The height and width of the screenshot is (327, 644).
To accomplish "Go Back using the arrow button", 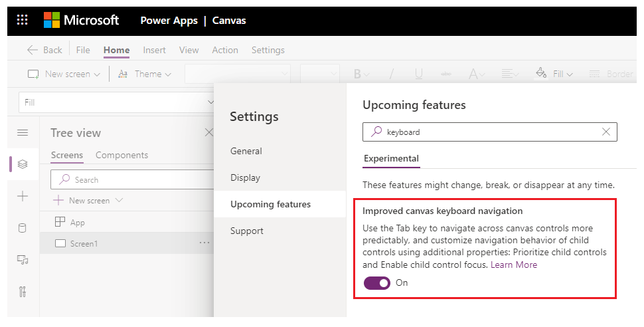I will pyautogui.click(x=44, y=51).
